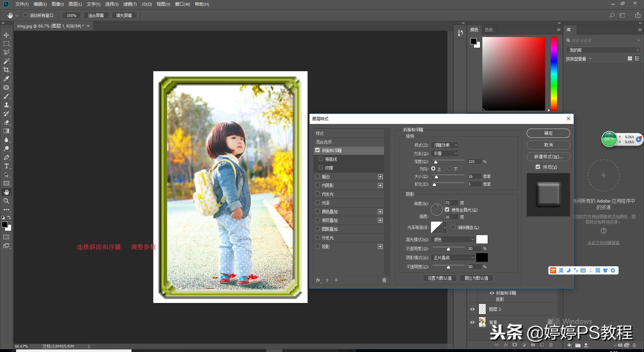This screenshot has height=352, width=644.
Task: Uncheck 使用全局光 global light option
Action: (x=447, y=210)
